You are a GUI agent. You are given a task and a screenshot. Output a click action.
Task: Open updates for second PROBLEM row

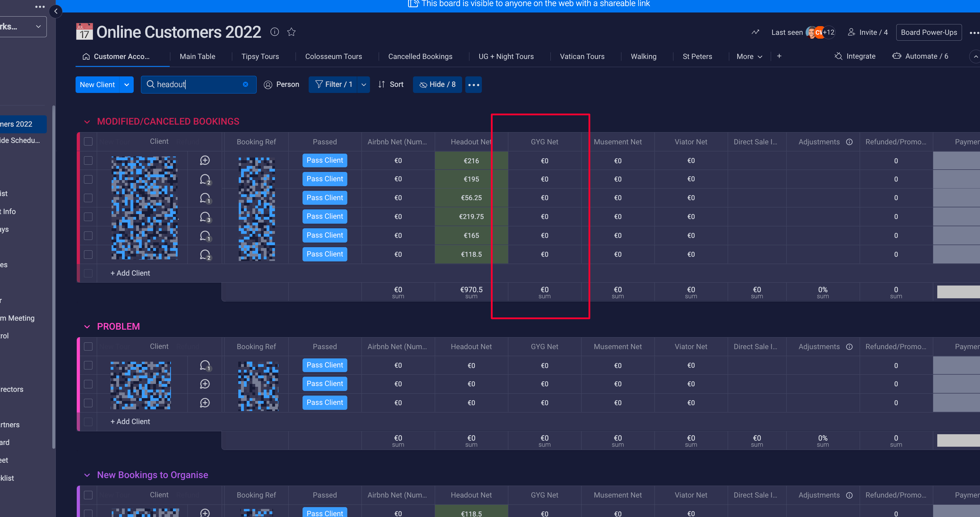tap(205, 384)
